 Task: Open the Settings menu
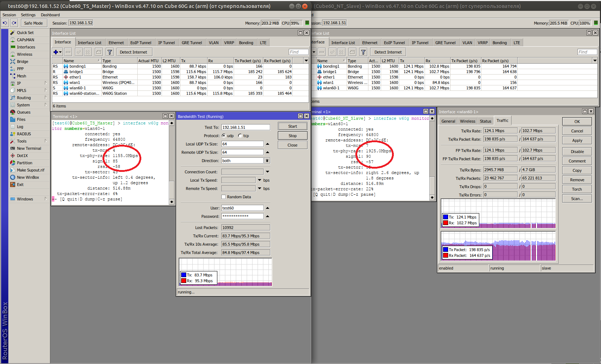pos(28,15)
